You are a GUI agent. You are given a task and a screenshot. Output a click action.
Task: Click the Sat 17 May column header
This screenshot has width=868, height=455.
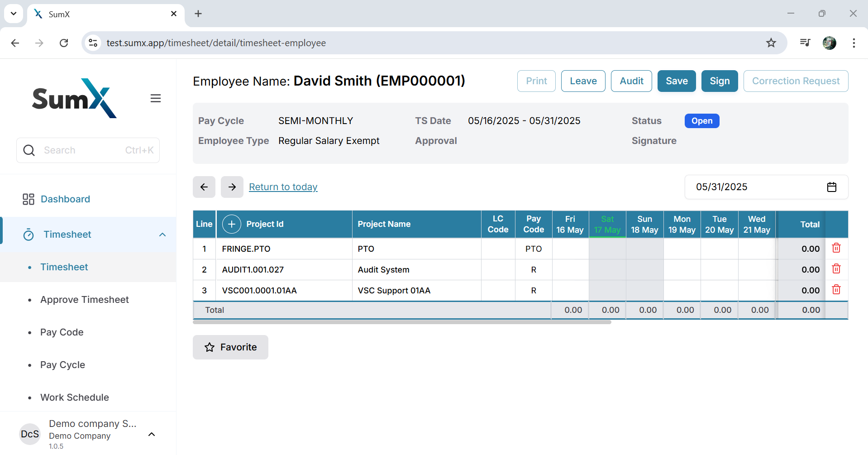(607, 224)
